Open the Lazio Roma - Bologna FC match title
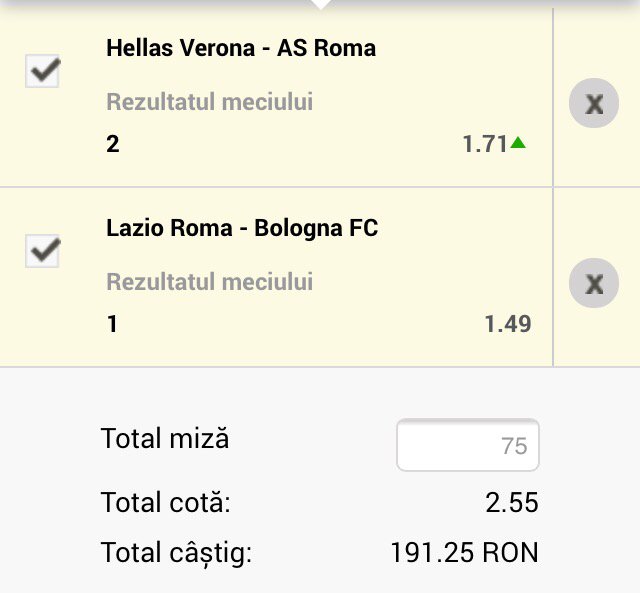This screenshot has height=593, width=640. 242,228
